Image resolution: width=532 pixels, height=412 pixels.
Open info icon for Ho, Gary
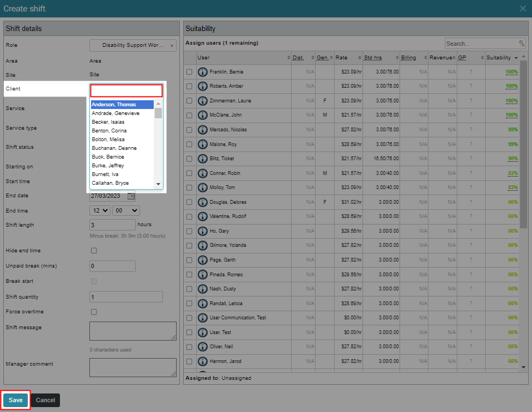tap(203, 231)
